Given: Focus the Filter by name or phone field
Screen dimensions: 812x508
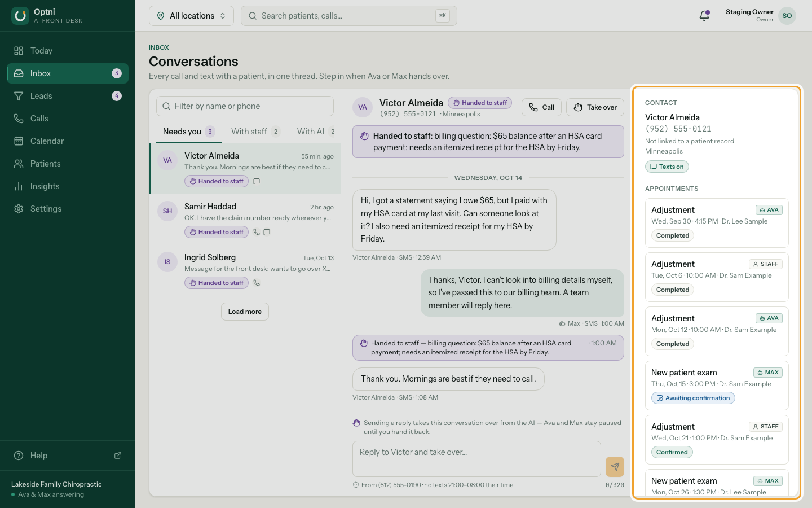Looking at the screenshot, I should click(x=245, y=106).
